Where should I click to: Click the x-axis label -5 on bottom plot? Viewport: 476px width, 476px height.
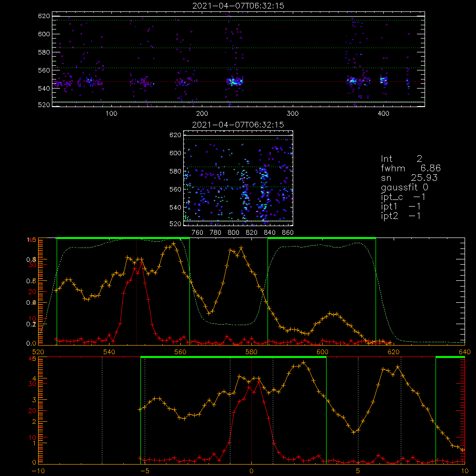pos(145,471)
